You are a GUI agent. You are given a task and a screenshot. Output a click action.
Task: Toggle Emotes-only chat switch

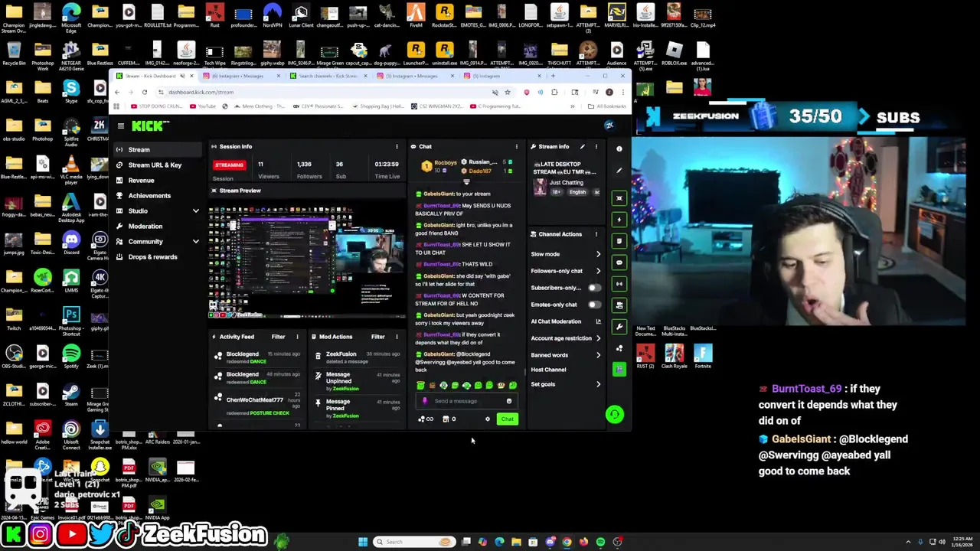pyautogui.click(x=594, y=305)
